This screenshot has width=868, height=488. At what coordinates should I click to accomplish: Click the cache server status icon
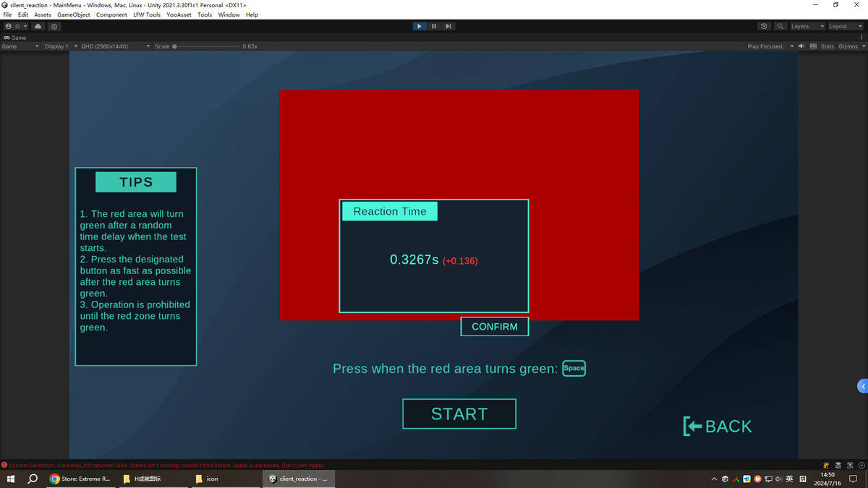(838, 465)
